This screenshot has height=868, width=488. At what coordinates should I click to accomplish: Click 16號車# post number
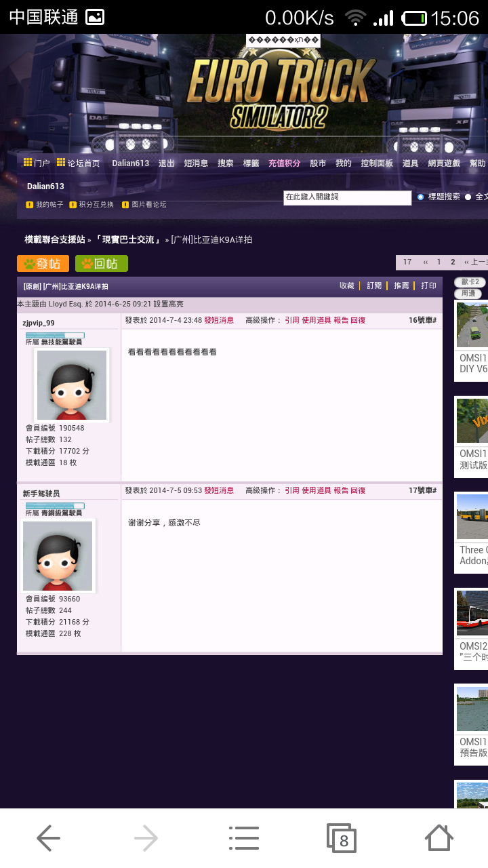click(x=423, y=320)
